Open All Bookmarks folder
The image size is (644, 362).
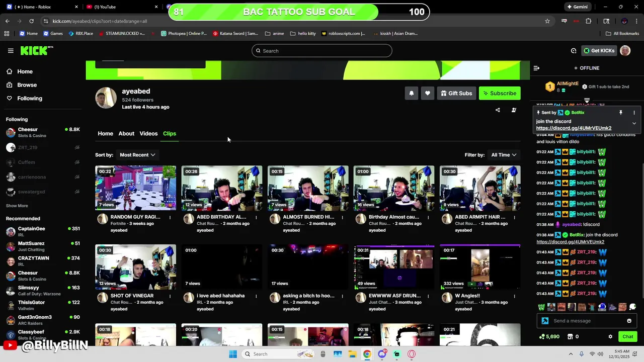[622, 33]
